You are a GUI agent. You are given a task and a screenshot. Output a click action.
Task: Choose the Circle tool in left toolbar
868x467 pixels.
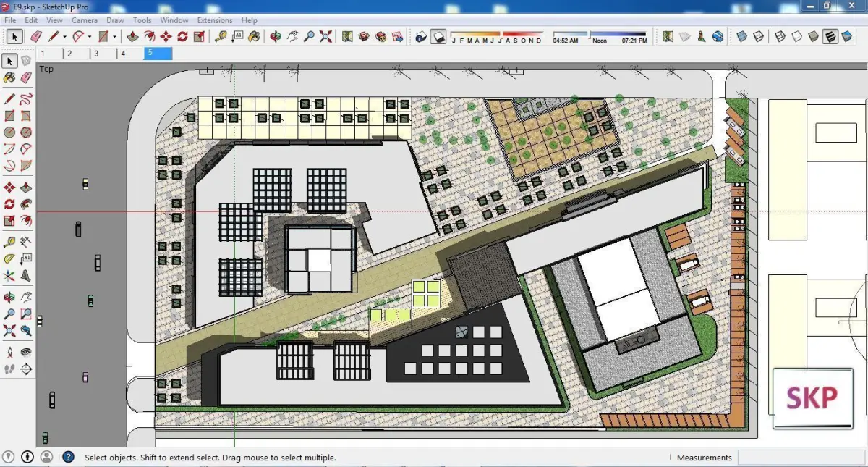point(9,132)
